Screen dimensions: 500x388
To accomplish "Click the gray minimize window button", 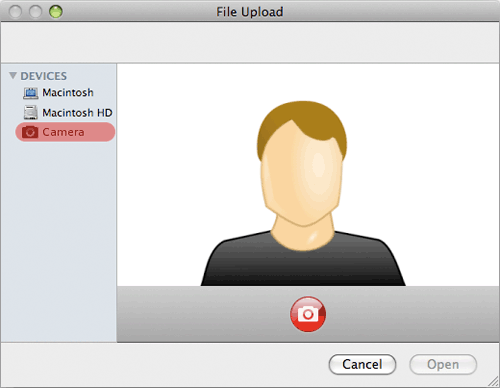I will (35, 12).
